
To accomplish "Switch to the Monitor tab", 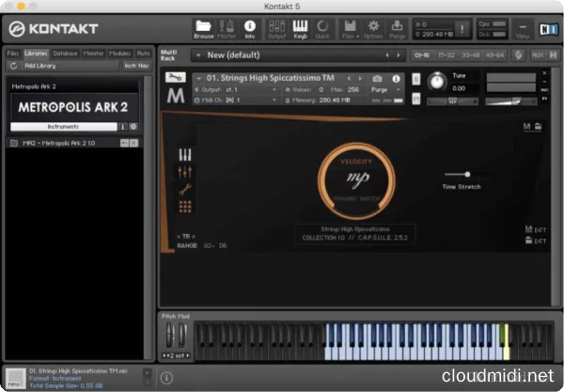I will click(x=93, y=54).
